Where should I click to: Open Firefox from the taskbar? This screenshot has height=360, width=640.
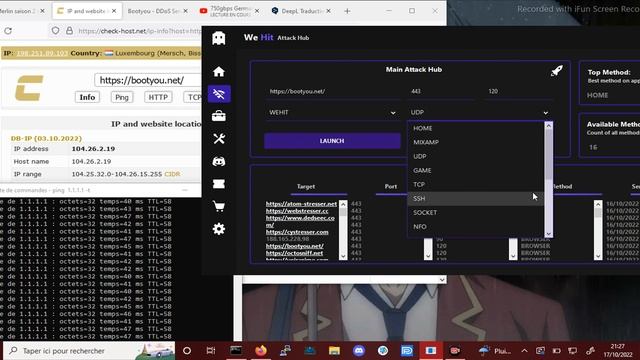[260, 351]
